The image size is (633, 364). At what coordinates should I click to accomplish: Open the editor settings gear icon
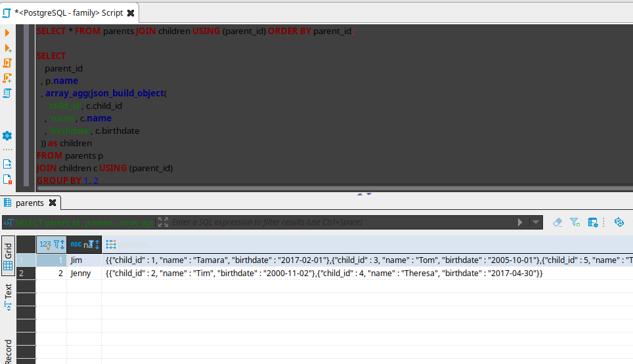[7, 136]
